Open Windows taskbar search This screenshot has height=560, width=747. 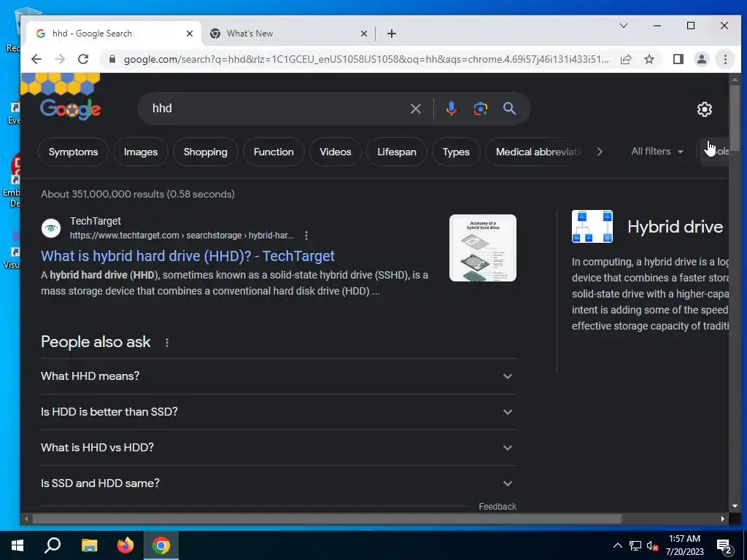point(53,545)
